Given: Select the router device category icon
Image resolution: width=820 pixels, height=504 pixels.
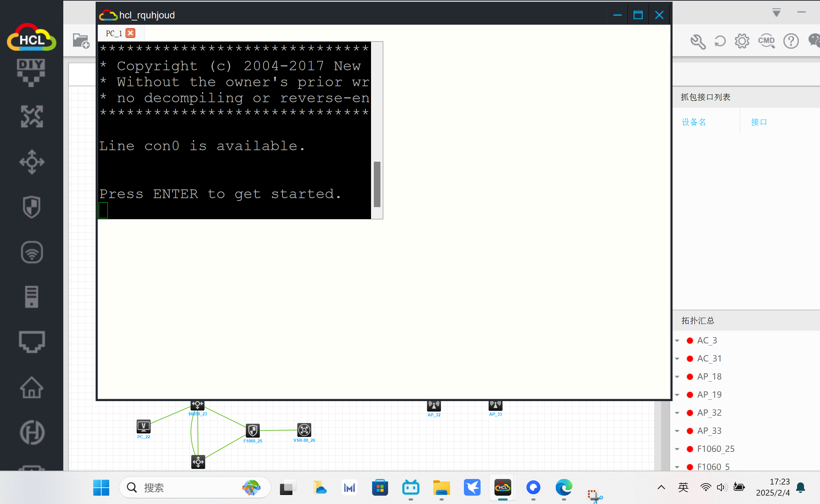Looking at the screenshot, I should coord(31,116).
